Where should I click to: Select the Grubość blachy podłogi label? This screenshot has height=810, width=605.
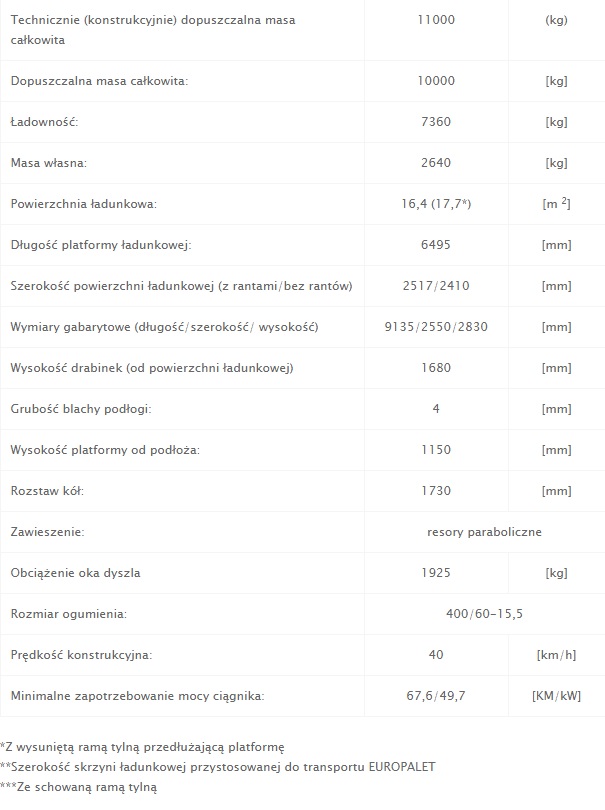[x=81, y=409]
